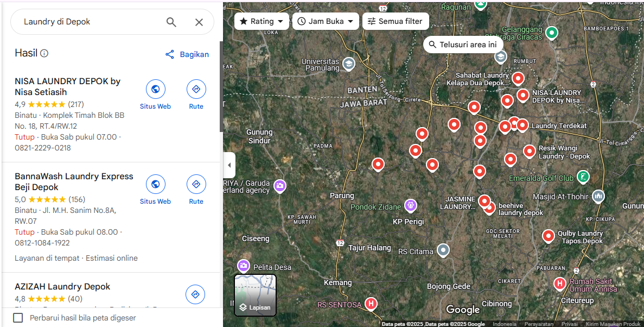Click the Garuda agency camera marker
This screenshot has width=644, height=327.
pyautogui.click(x=280, y=186)
